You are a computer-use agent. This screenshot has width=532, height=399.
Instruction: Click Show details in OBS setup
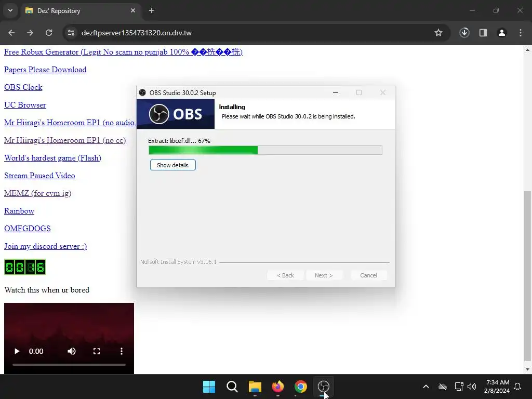pos(172,165)
